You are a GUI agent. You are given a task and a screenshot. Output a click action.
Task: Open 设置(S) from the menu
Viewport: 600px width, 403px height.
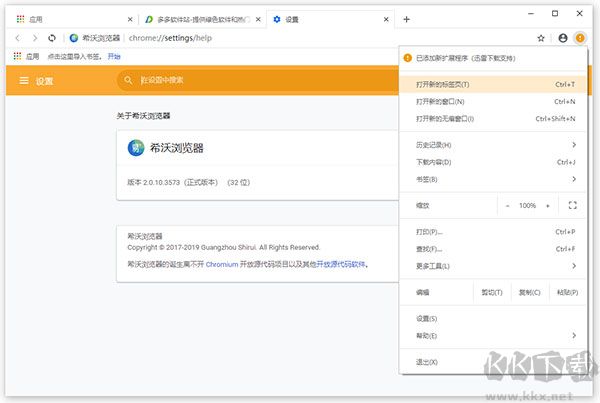click(x=492, y=318)
